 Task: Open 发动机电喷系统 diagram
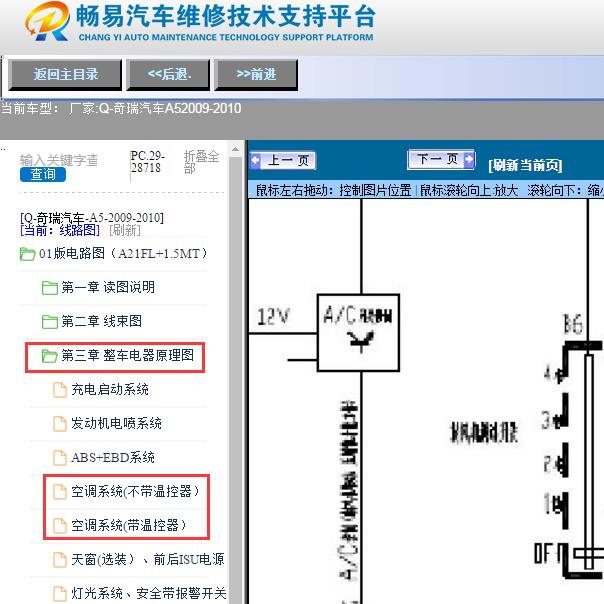tap(116, 423)
